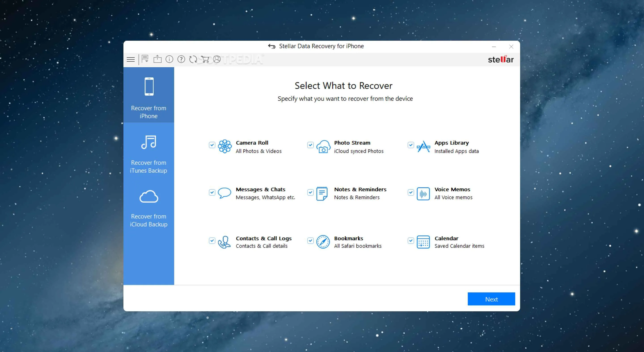
Task: Click the user account icon
Action: tap(217, 59)
